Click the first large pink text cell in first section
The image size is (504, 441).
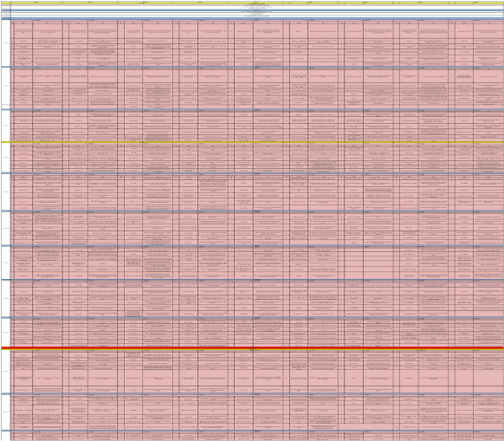click(x=48, y=31)
